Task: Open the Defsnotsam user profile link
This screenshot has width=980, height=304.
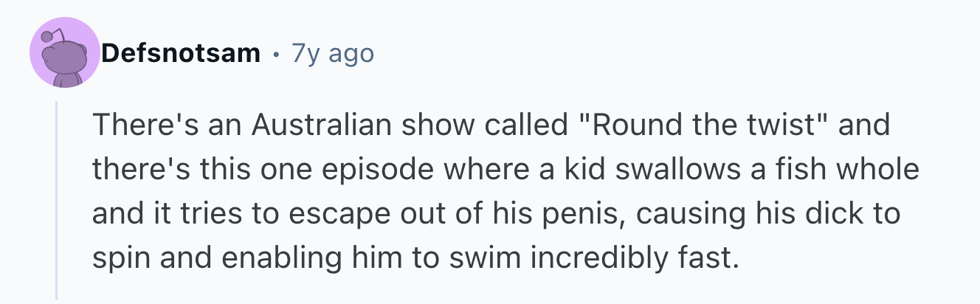Action: click(x=181, y=53)
